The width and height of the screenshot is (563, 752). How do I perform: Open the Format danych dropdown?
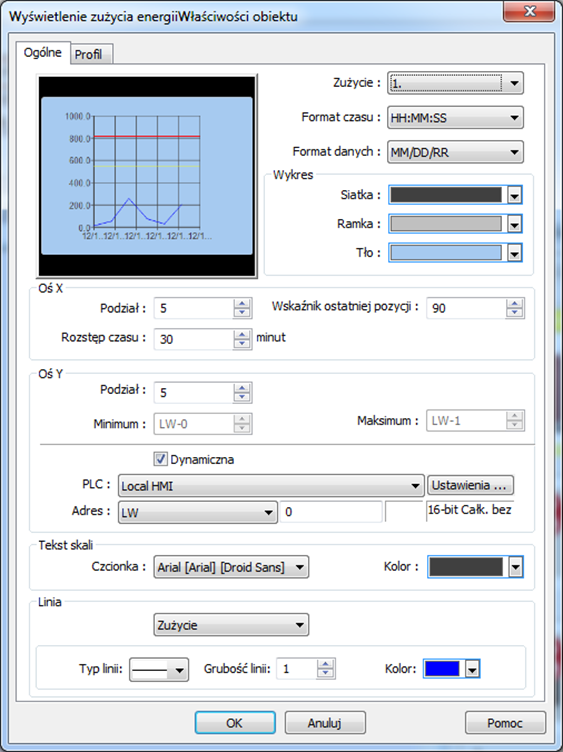[455, 153]
